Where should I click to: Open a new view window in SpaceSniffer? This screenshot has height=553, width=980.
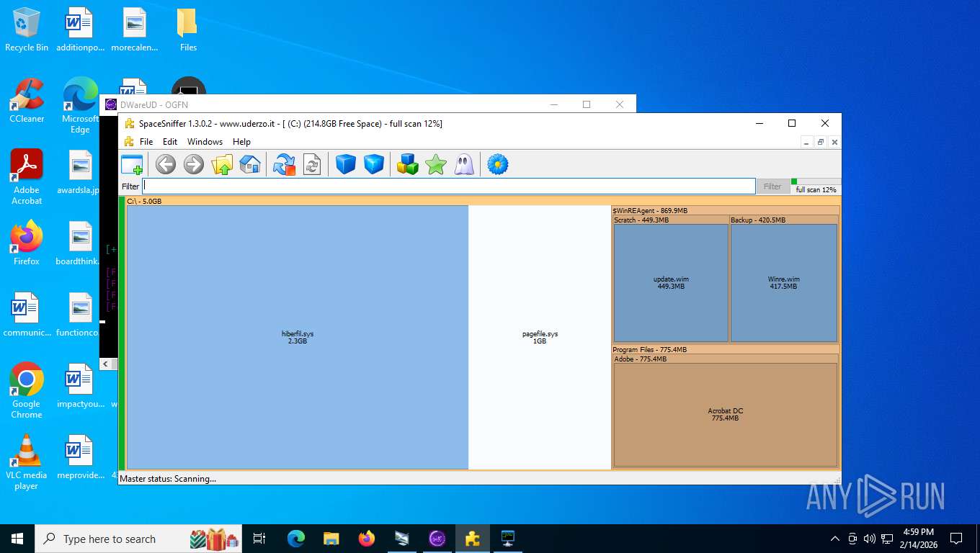132,165
